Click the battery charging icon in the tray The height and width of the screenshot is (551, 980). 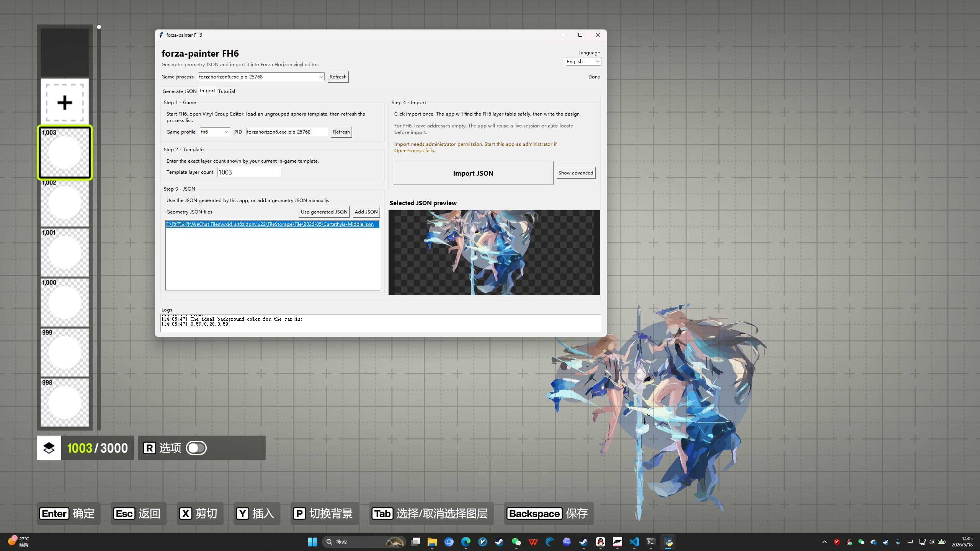(x=942, y=542)
